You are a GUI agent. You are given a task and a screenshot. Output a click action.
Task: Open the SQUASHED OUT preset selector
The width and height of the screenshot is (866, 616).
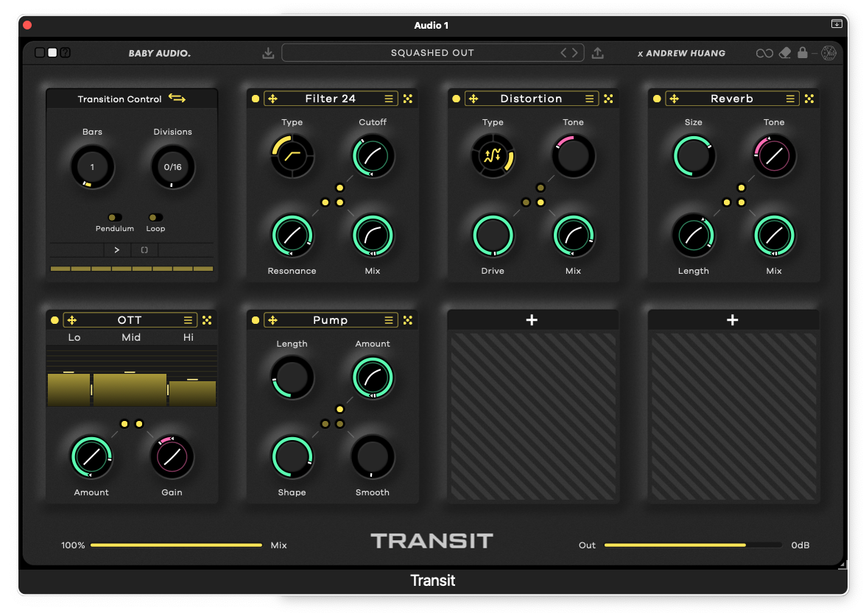432,53
